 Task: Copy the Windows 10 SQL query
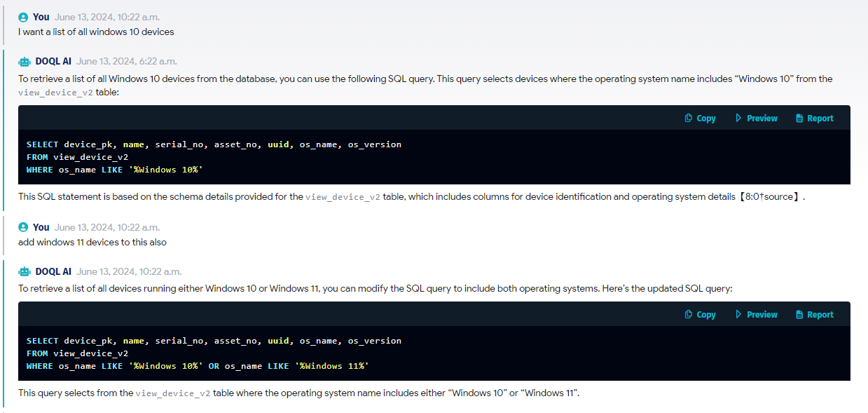pyautogui.click(x=700, y=119)
